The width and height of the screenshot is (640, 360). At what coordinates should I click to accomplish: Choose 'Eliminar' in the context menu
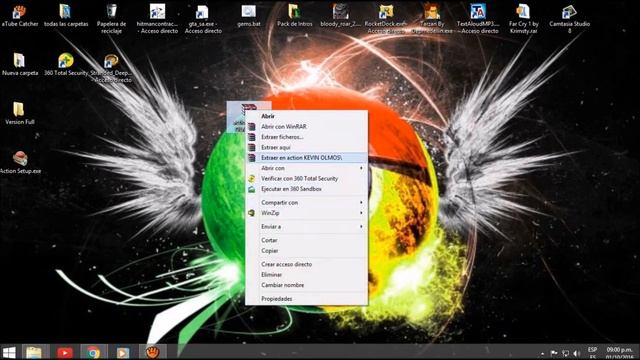(306, 275)
